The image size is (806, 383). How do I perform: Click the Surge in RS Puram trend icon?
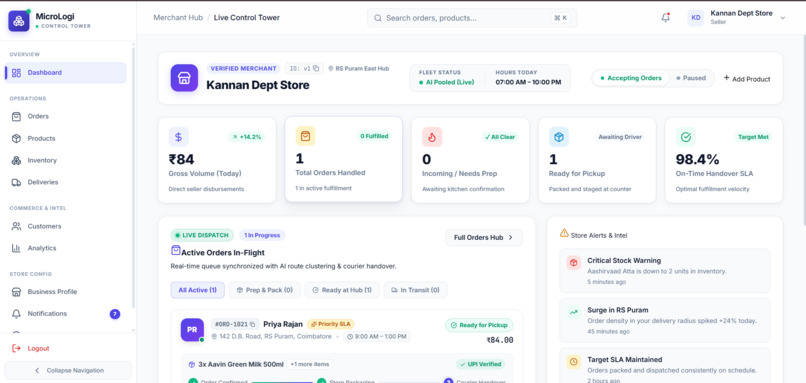click(x=574, y=312)
